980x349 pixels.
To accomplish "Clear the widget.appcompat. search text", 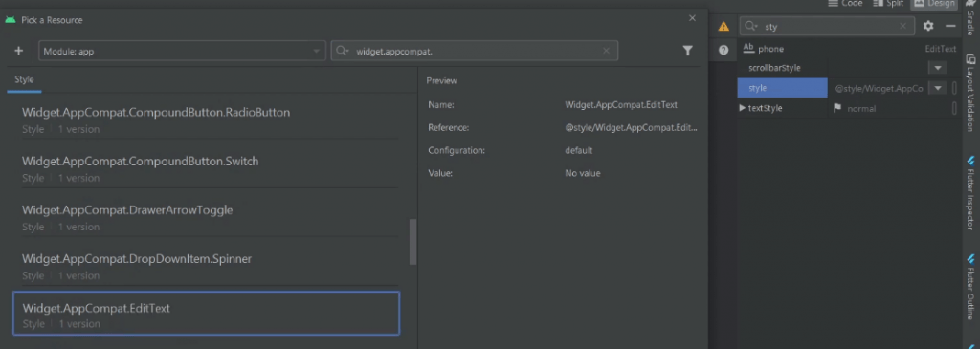I will click(x=606, y=52).
